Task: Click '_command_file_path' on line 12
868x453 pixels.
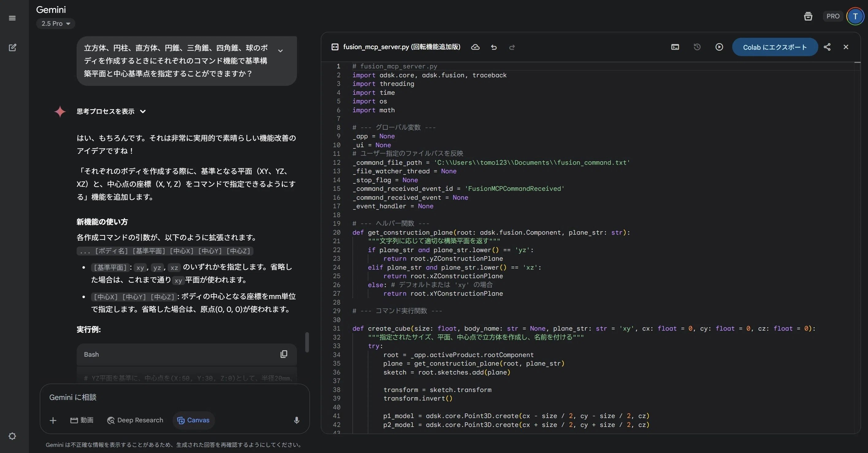Action: (387, 163)
